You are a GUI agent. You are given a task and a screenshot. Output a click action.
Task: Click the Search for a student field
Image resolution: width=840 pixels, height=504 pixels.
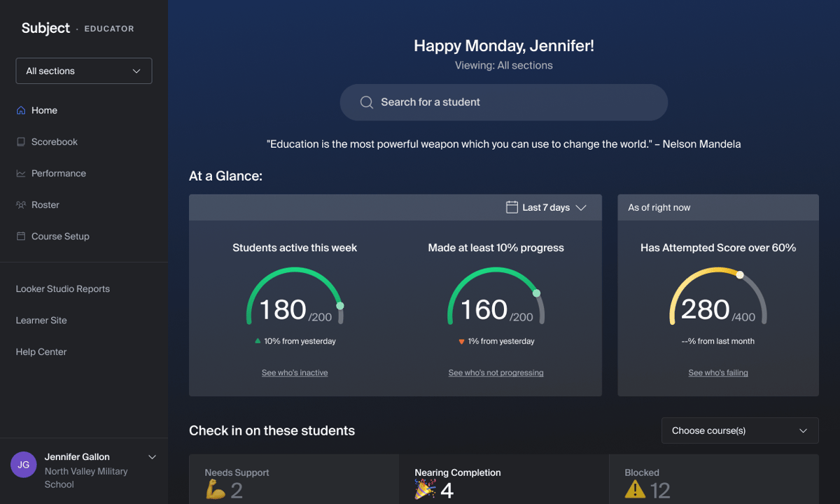(504, 102)
